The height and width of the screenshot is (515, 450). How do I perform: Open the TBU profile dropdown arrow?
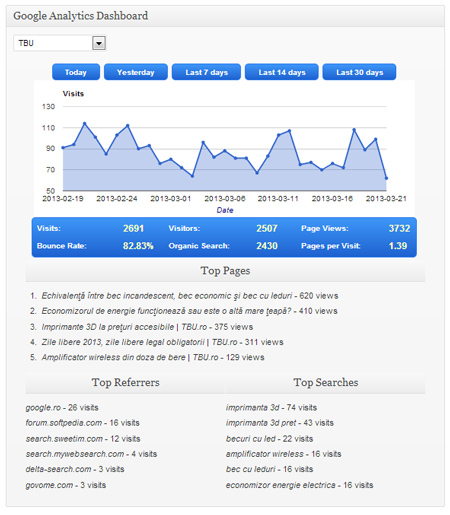[99, 43]
